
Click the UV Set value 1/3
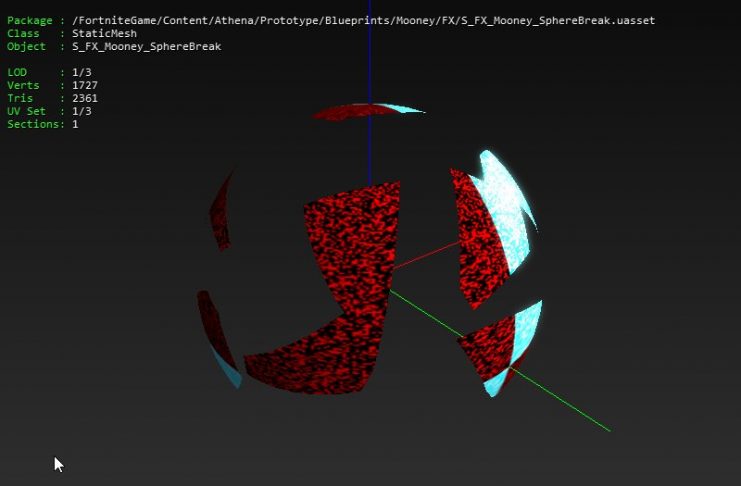point(82,111)
